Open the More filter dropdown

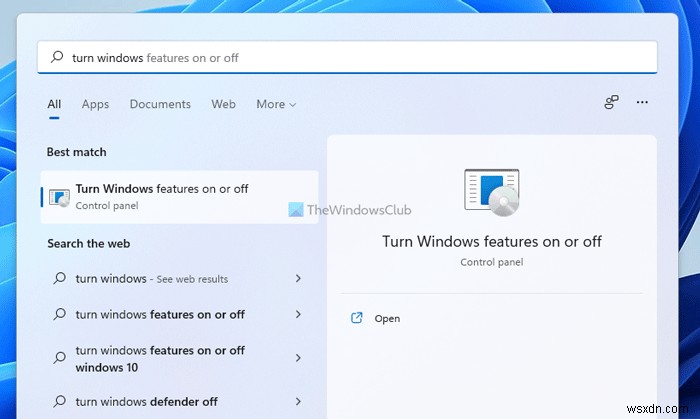coord(276,104)
